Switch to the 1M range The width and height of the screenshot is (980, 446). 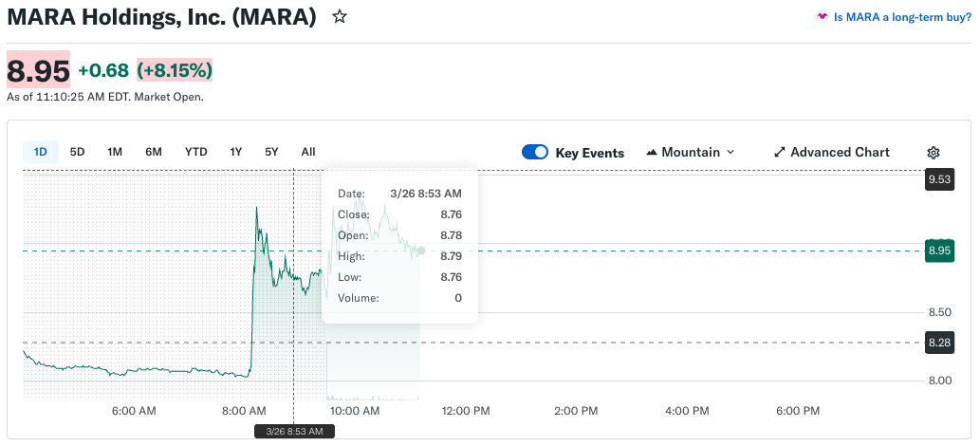[115, 152]
